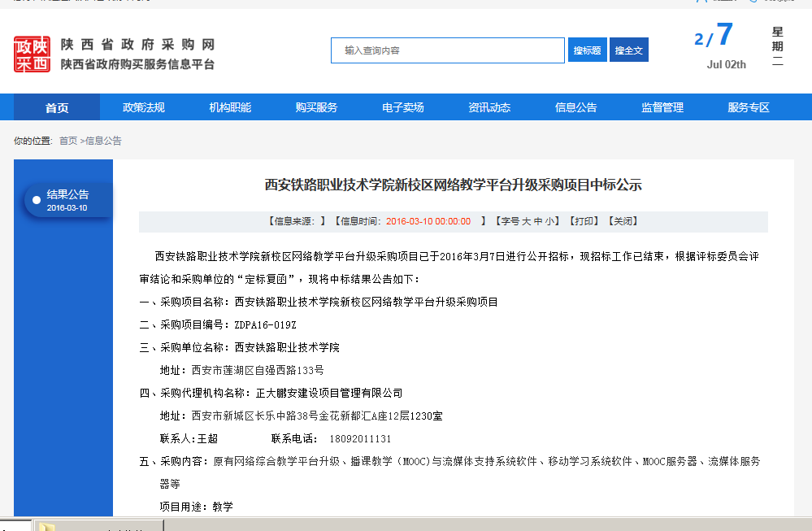Open the 电子卖场 navigation item

[x=402, y=107]
